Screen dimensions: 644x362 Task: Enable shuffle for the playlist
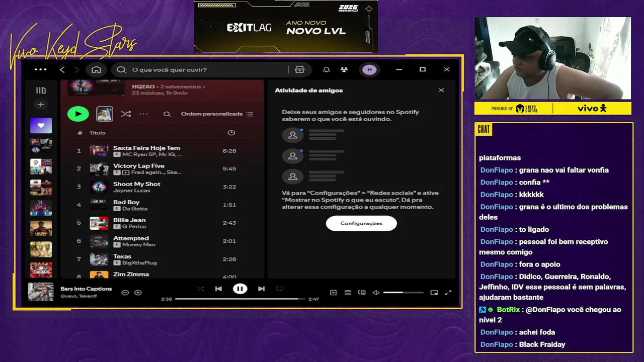tap(126, 114)
